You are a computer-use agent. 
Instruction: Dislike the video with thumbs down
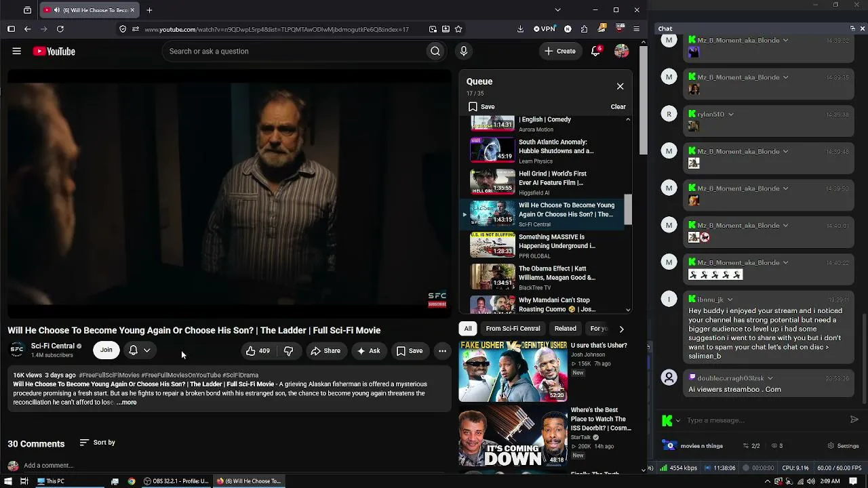pos(288,350)
